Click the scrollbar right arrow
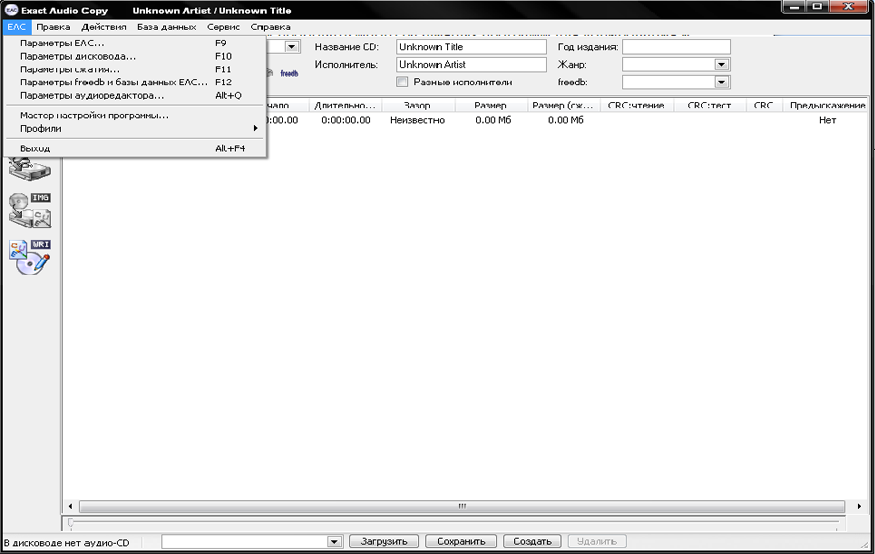The width and height of the screenshot is (875, 554). [x=859, y=507]
